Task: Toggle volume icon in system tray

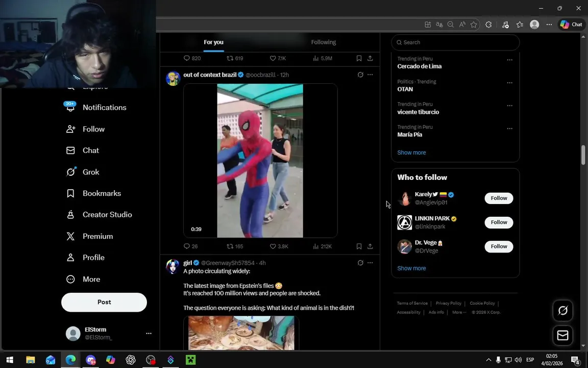Action: click(x=518, y=360)
